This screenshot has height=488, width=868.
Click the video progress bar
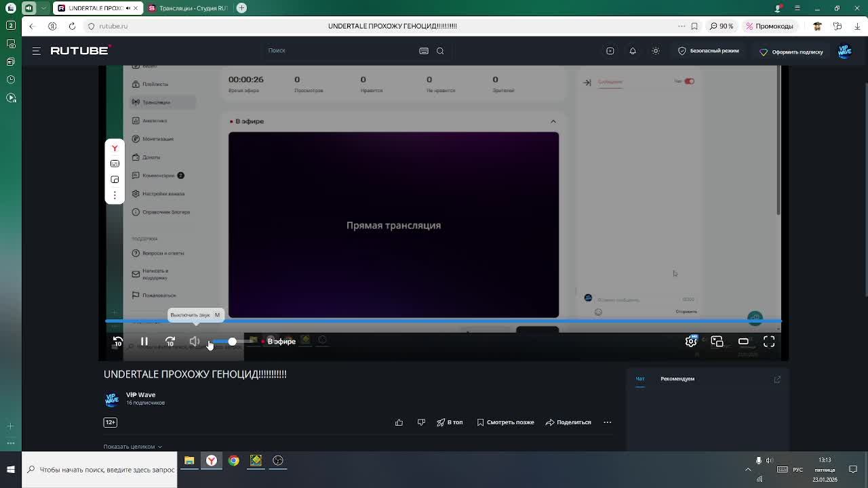[x=443, y=321]
